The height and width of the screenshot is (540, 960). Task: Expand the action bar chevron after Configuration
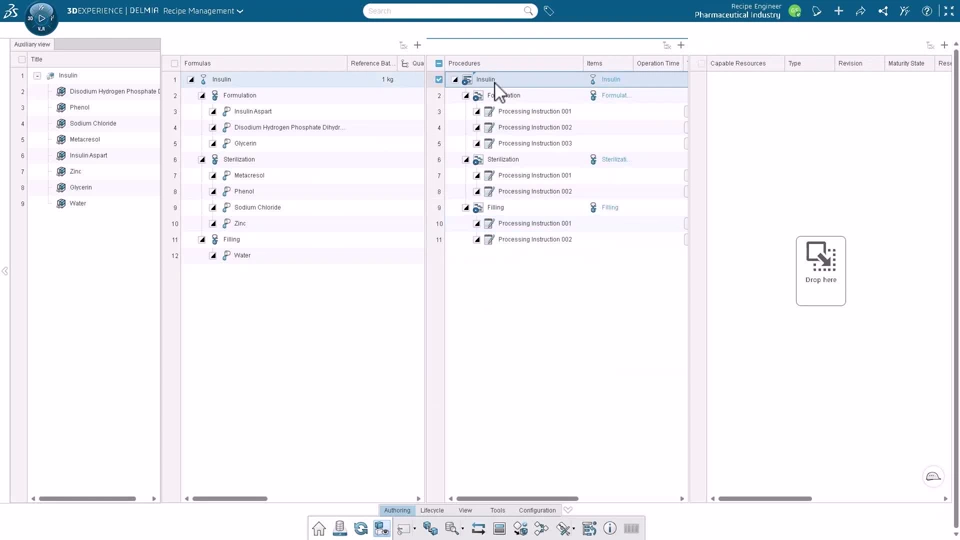click(568, 510)
